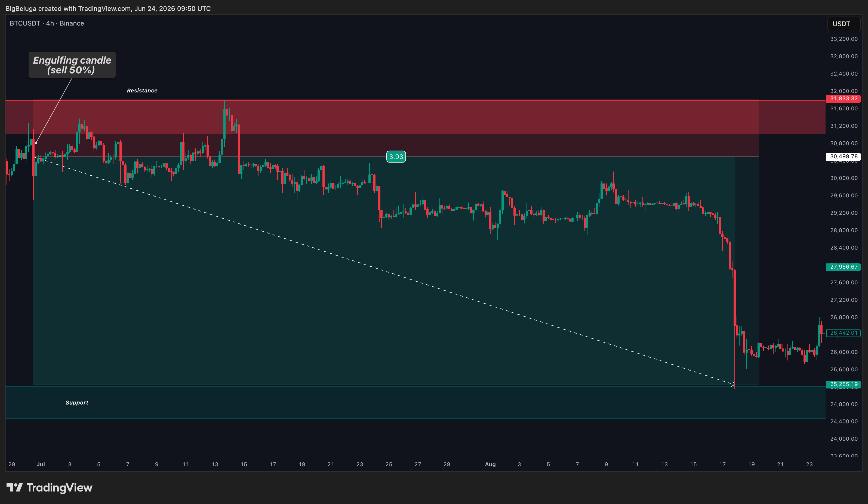Click the BTCUSDT 4h Binance symbol title
Image resolution: width=868 pixels, height=504 pixels.
47,23
